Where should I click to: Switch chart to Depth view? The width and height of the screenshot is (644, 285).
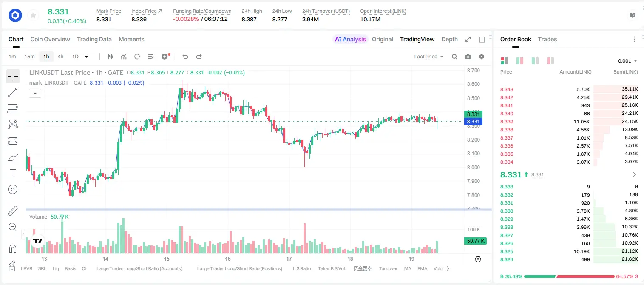coord(449,39)
